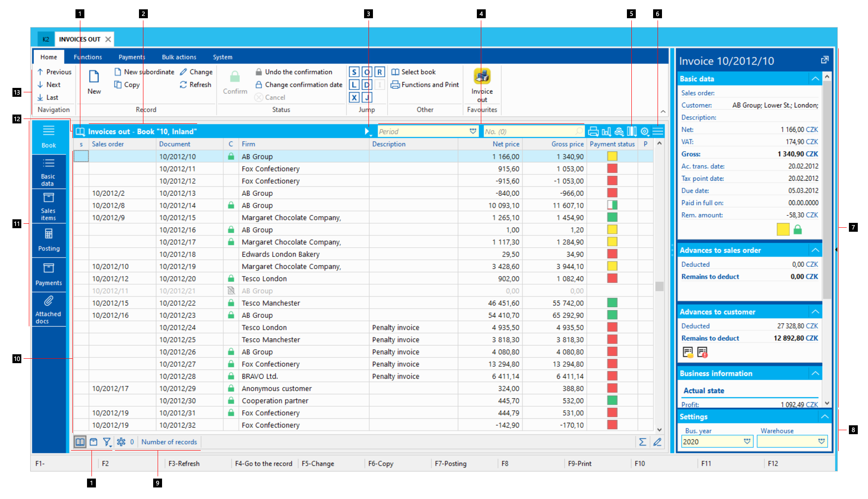Click the snowflake star icon in bottom bar
Screen dimensions: 868x499
click(x=121, y=442)
